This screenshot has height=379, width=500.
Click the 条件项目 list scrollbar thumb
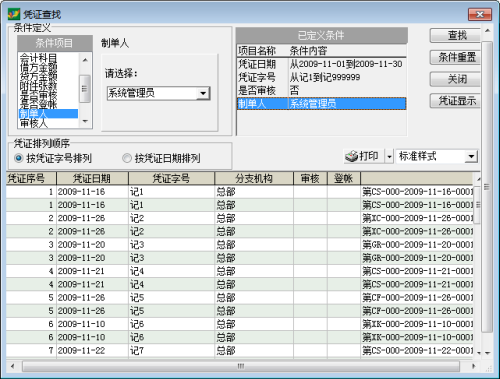point(85,89)
